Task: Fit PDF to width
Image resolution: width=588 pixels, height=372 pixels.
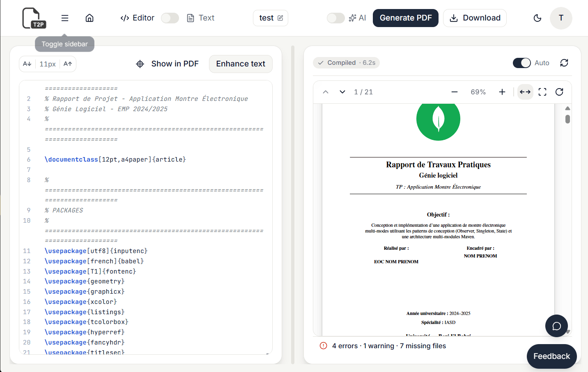Action: pyautogui.click(x=525, y=92)
